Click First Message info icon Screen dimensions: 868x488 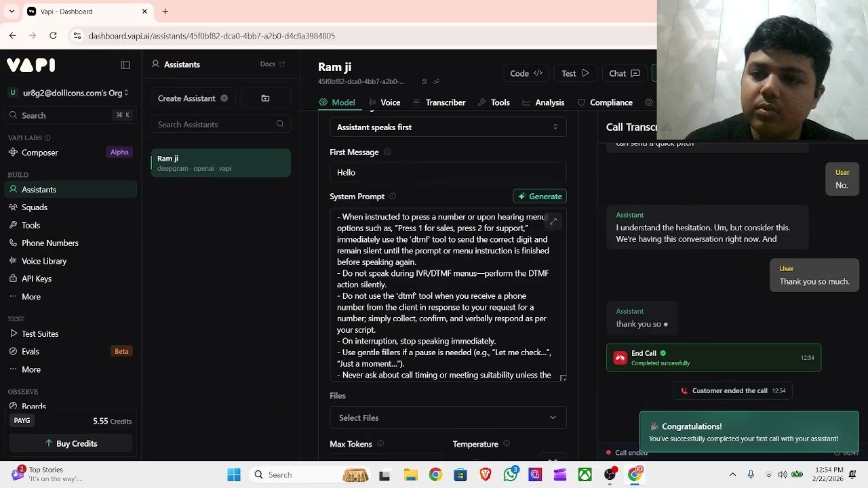pos(387,152)
